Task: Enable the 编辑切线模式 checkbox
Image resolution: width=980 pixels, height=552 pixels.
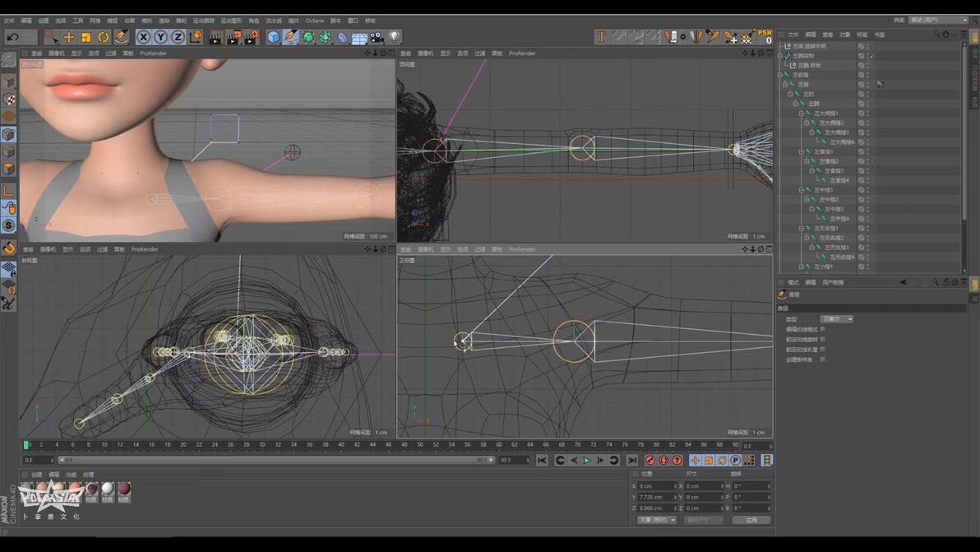Action: coord(823,329)
